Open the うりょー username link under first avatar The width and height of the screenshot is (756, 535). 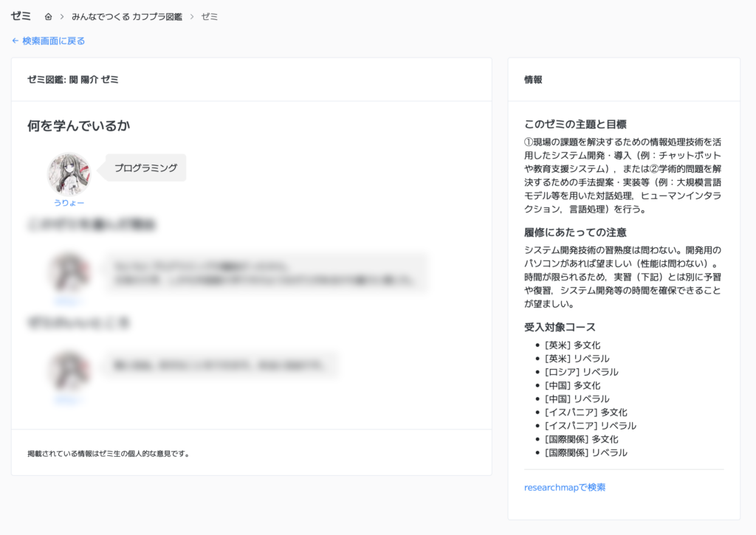tap(69, 203)
